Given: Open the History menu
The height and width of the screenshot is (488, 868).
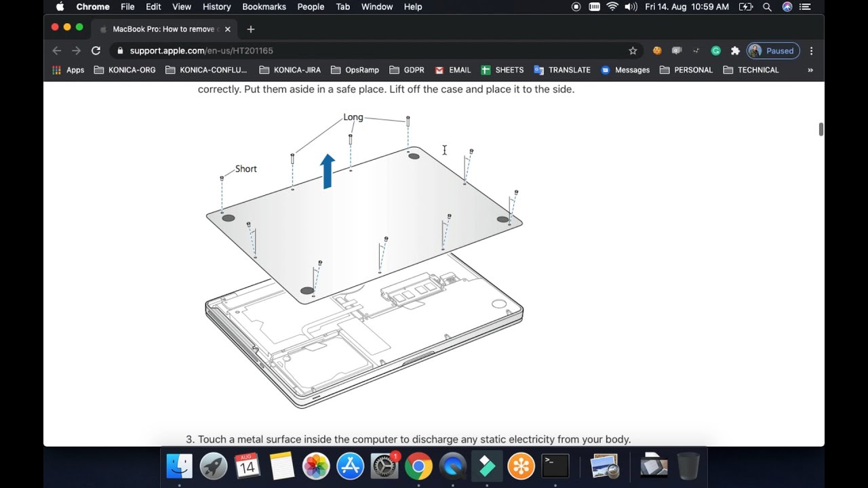Looking at the screenshot, I should pyautogui.click(x=216, y=7).
